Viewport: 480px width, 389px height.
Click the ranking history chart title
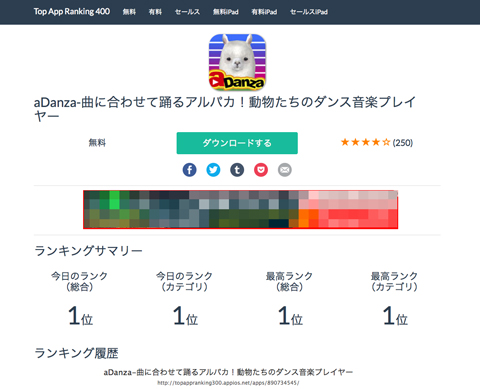(228, 372)
